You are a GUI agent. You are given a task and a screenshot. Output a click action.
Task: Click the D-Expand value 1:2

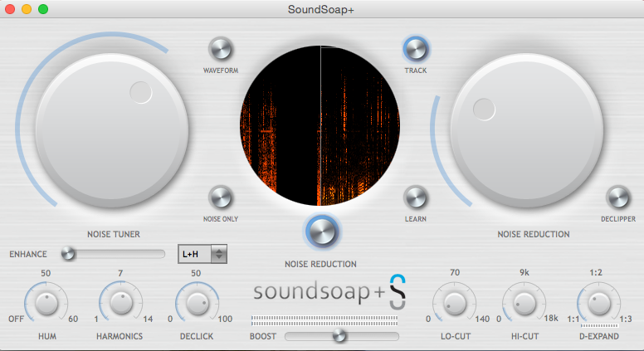coord(596,272)
